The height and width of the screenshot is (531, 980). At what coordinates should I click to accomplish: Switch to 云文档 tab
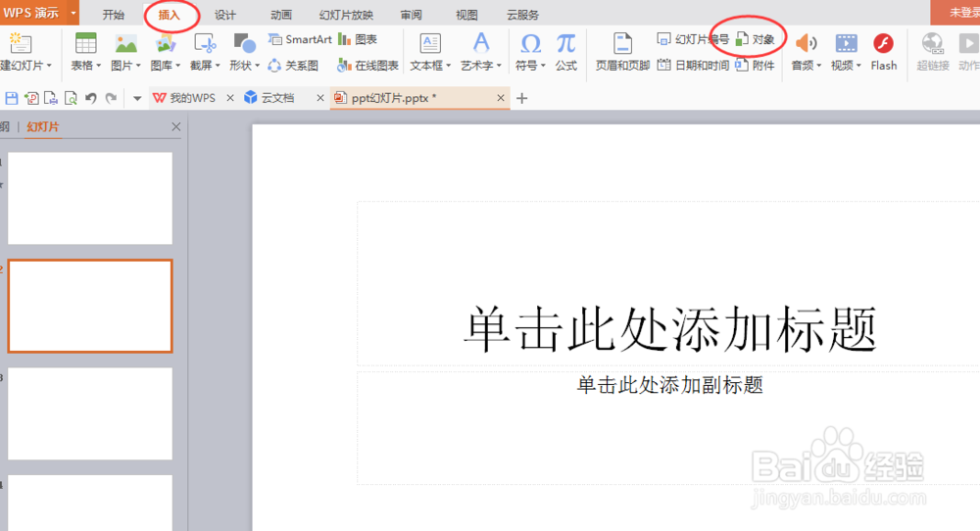270,98
